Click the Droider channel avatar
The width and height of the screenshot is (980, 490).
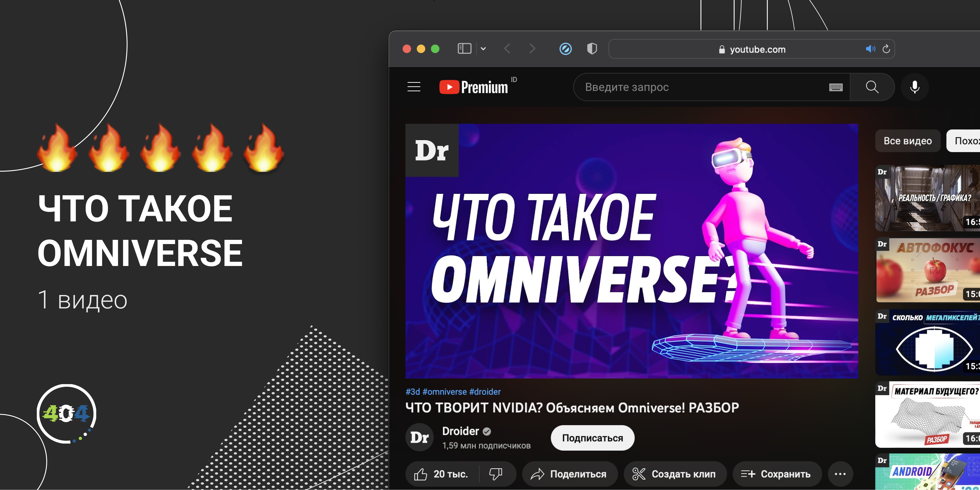(420, 437)
